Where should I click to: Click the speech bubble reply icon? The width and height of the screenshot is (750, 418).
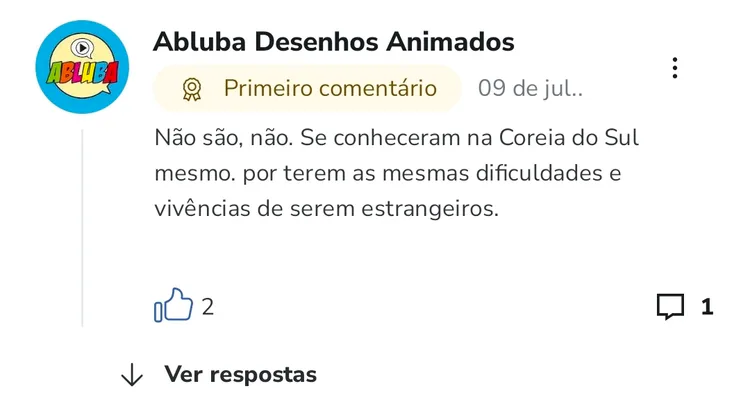(x=670, y=306)
